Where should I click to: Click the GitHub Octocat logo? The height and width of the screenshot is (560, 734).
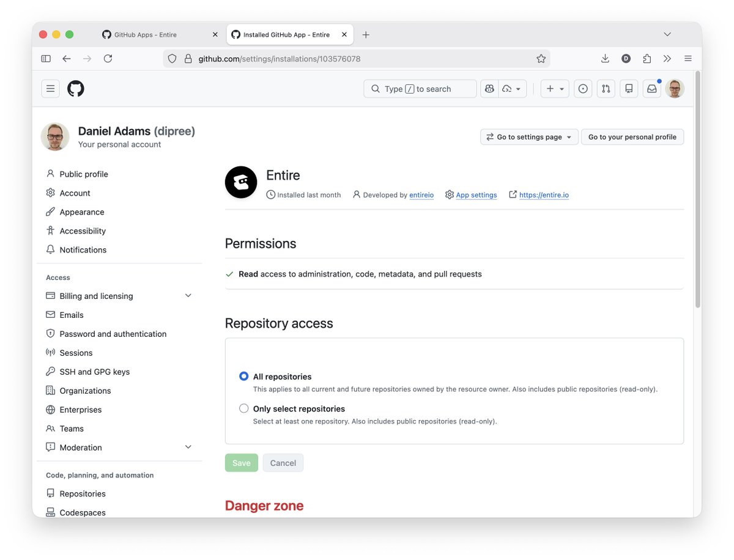(x=76, y=89)
